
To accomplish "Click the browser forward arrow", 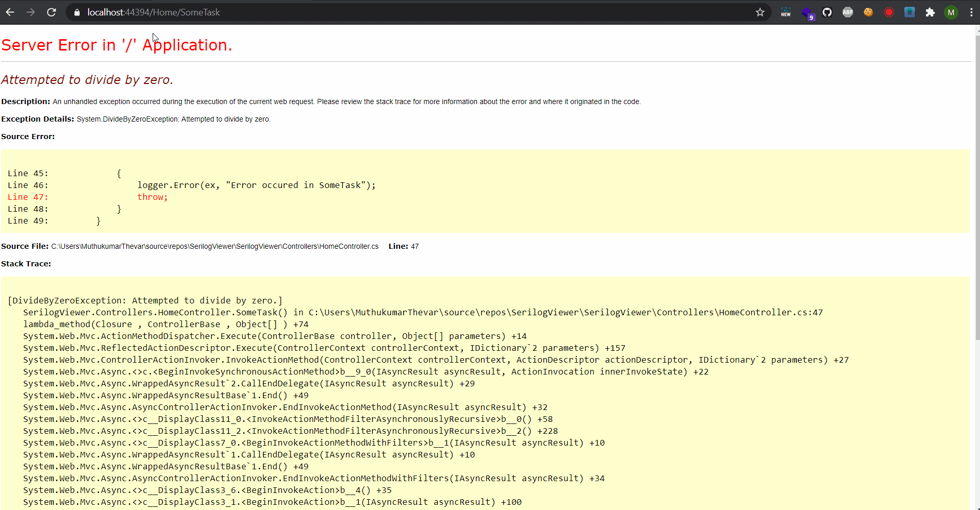I will tap(31, 12).
